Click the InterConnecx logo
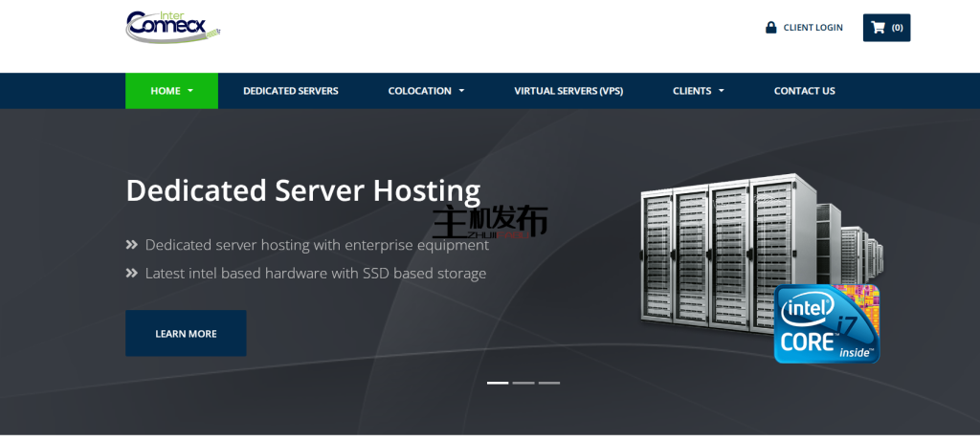This screenshot has height=442, width=980. pos(172,27)
